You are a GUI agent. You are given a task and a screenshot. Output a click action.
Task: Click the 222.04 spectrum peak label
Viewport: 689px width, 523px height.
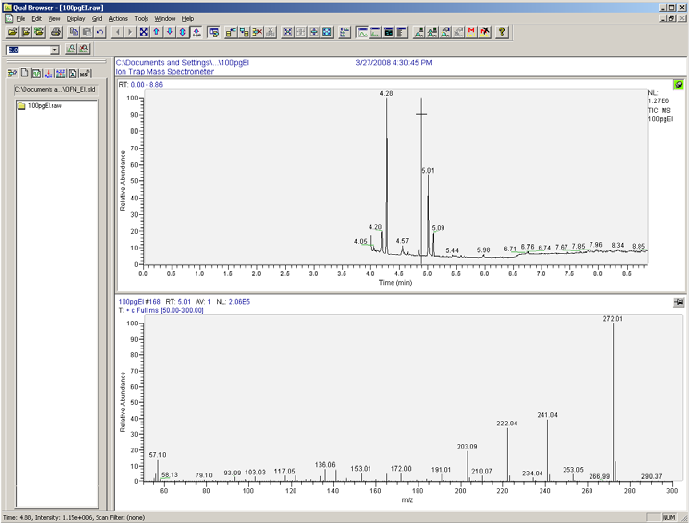[x=507, y=423]
